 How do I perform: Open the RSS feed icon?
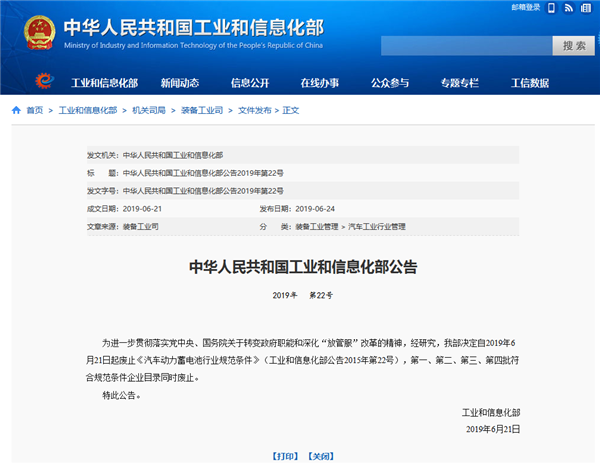569,8
